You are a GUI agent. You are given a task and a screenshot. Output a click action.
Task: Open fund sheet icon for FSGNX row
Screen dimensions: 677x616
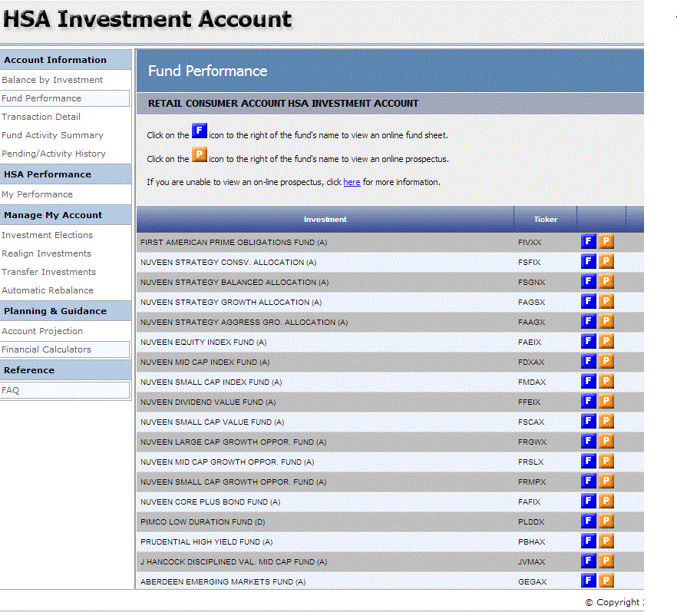pyautogui.click(x=588, y=281)
